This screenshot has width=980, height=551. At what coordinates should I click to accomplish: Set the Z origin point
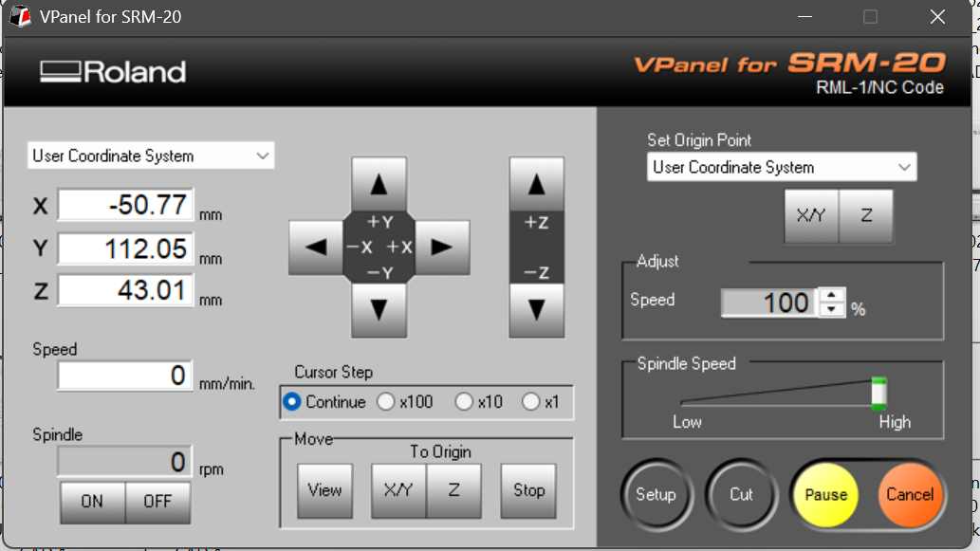865,216
